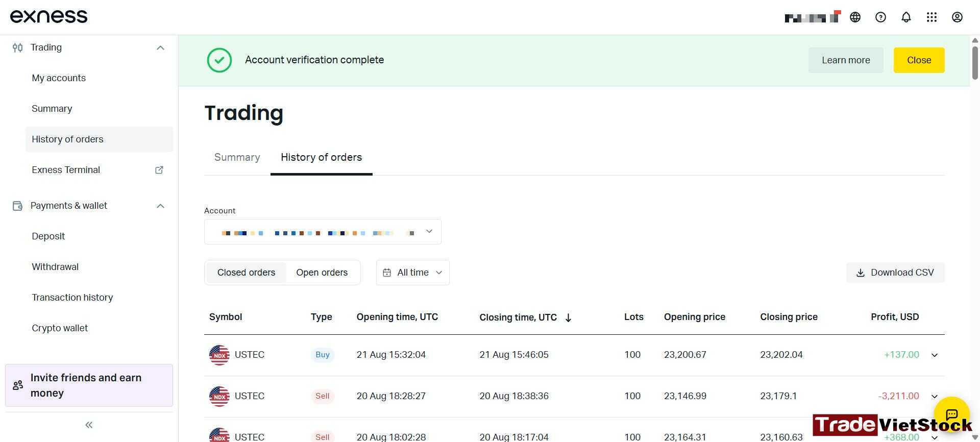The image size is (980, 442).
Task: Click the Opening price column header
Action: tap(695, 317)
